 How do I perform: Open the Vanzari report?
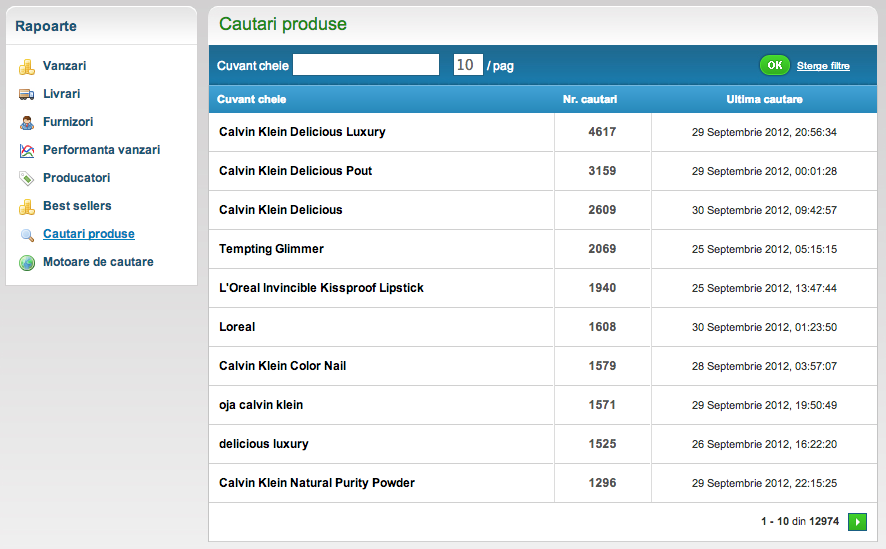pyautogui.click(x=64, y=66)
